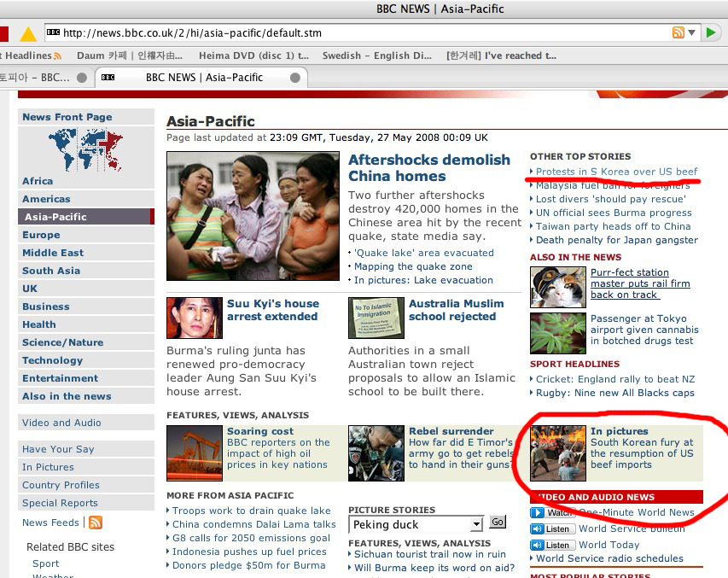Open Mapping the quake zone link

click(x=413, y=266)
